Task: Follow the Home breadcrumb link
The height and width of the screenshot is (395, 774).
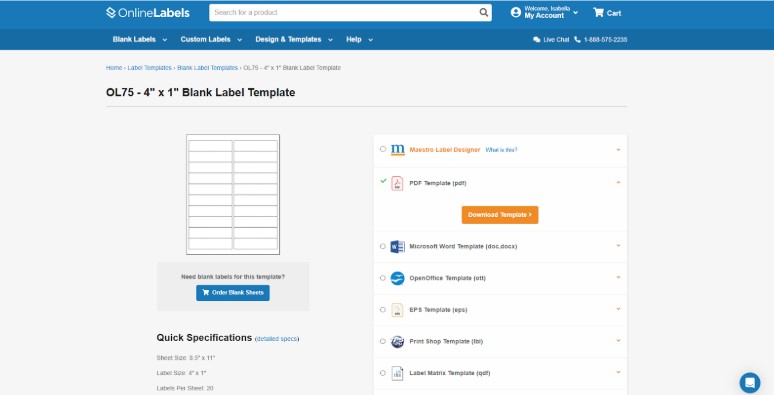Action: tap(114, 68)
